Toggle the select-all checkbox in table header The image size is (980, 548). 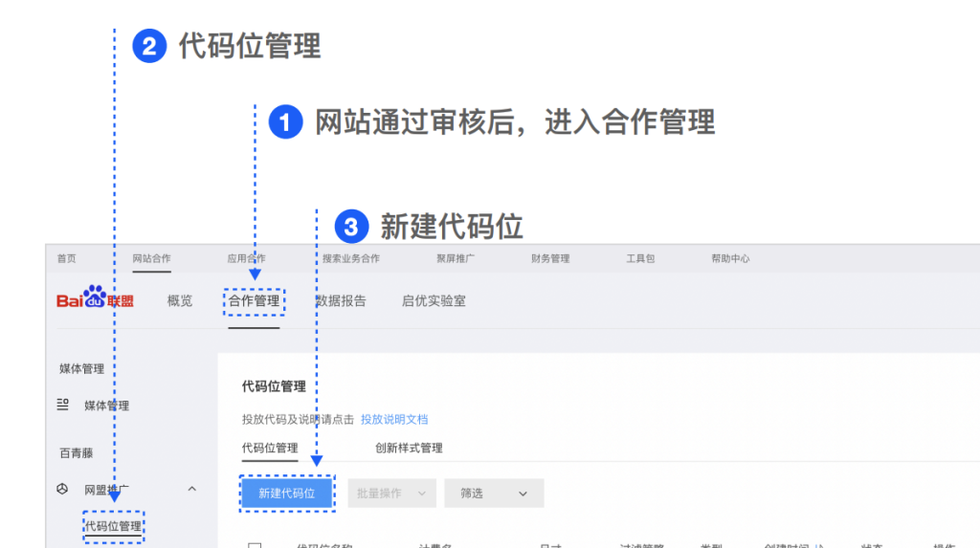tap(255, 545)
